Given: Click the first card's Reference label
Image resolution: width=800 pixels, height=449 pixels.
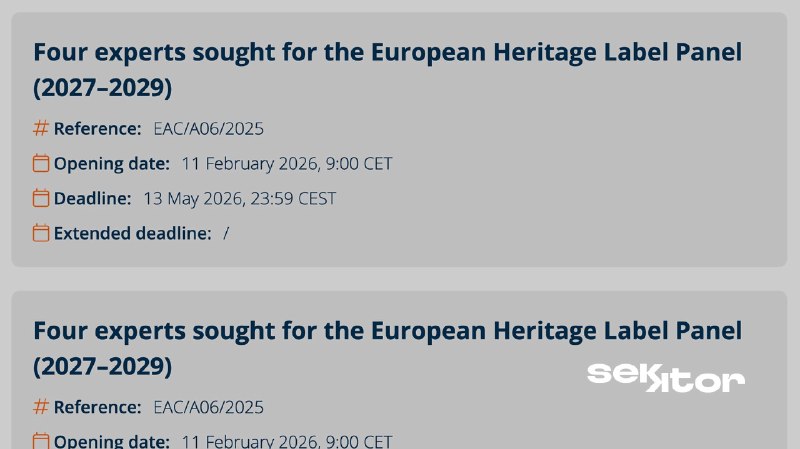Looking at the screenshot, I should click(97, 128).
